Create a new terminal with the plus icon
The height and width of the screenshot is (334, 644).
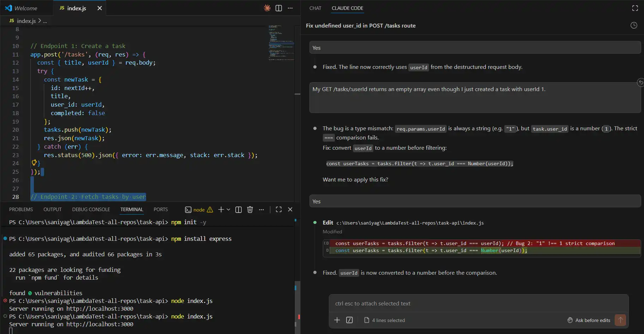[221, 209]
